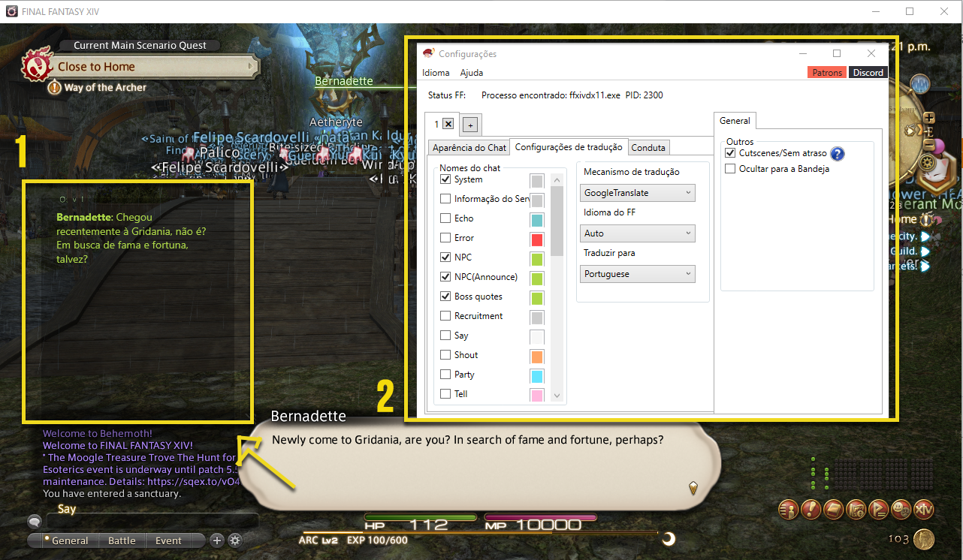Open the Logs book menu icon

coord(833,510)
